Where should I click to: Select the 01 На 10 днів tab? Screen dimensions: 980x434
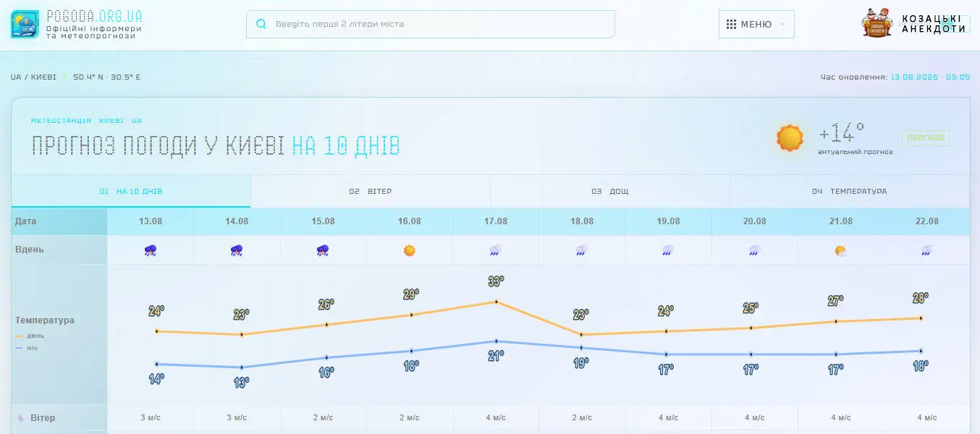coord(131,192)
